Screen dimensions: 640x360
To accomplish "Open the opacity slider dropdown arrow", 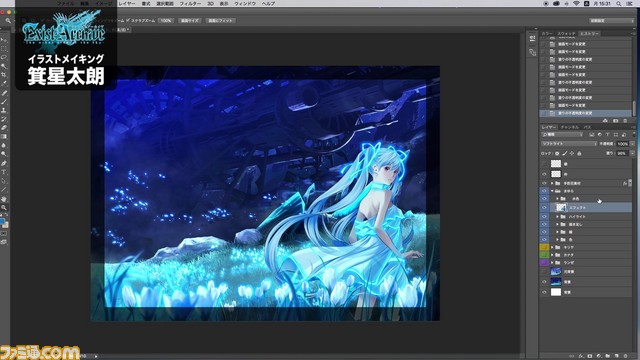I will click(x=633, y=144).
